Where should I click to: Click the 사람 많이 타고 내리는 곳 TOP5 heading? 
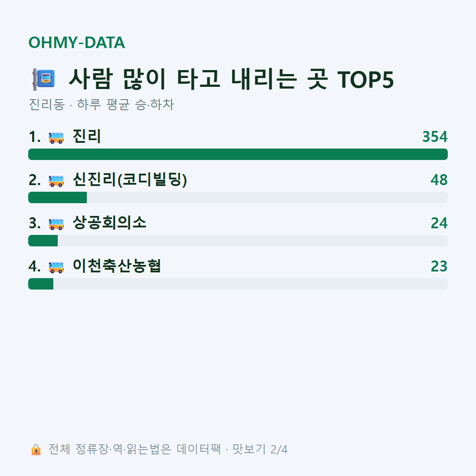231,79
